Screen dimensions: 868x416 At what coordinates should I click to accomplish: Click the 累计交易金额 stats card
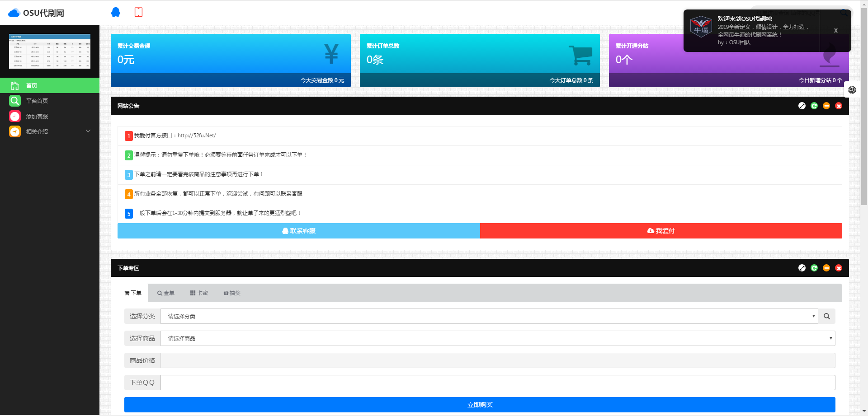point(231,61)
